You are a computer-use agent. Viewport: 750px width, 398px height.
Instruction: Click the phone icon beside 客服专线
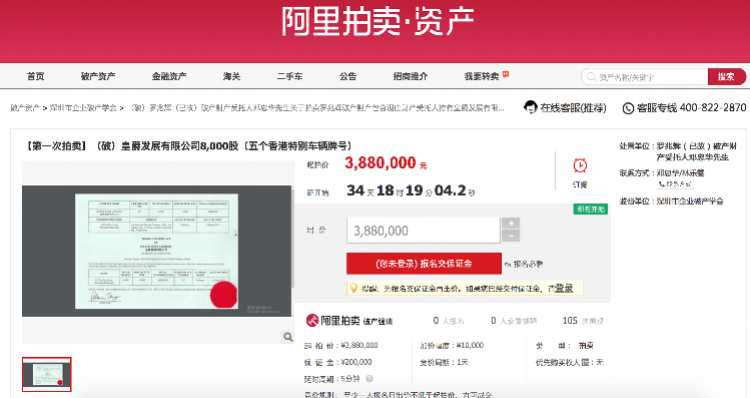[x=628, y=108]
